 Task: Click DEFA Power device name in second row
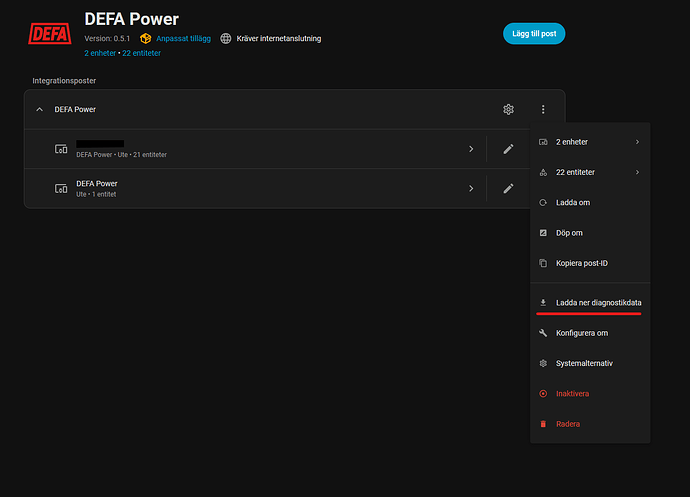[97, 184]
